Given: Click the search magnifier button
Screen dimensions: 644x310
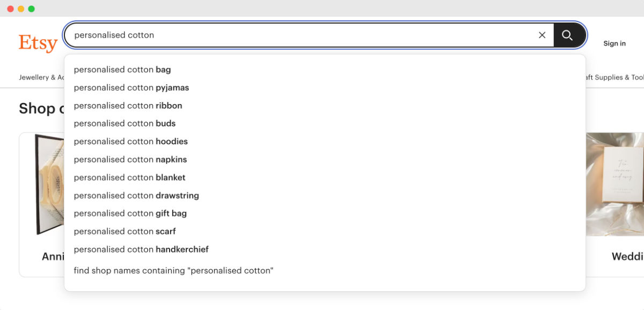Looking at the screenshot, I should pos(568,35).
